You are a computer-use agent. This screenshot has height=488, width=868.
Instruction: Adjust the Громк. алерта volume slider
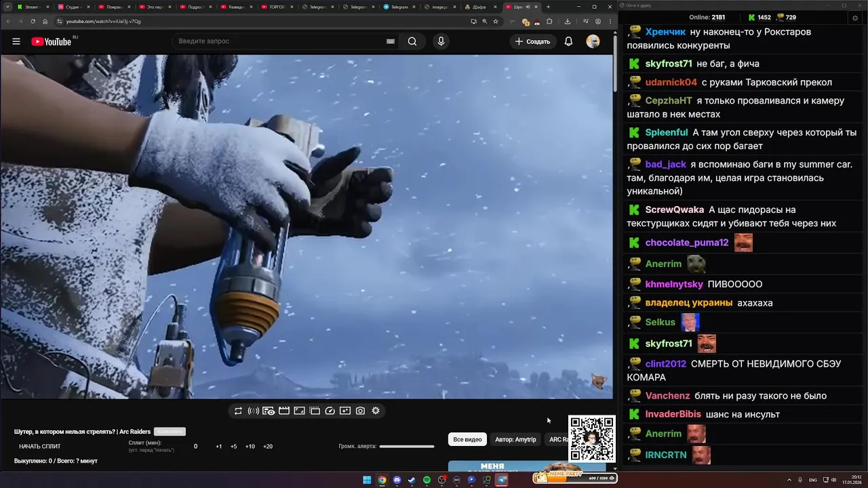pyautogui.click(x=407, y=447)
